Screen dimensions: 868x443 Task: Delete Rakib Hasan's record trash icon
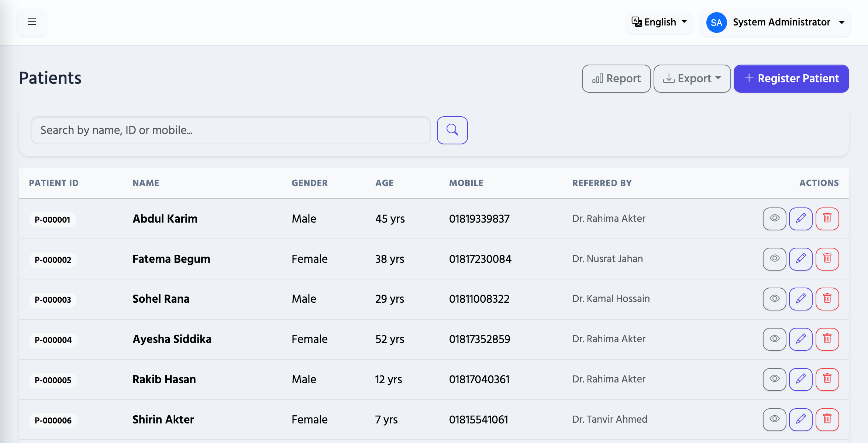coord(827,379)
